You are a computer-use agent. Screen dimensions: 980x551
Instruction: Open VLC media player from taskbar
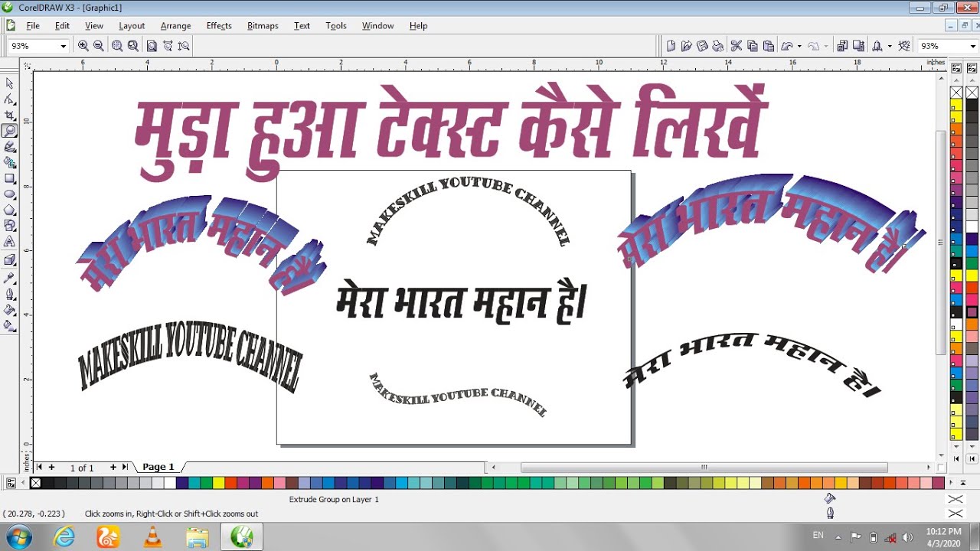coord(152,537)
